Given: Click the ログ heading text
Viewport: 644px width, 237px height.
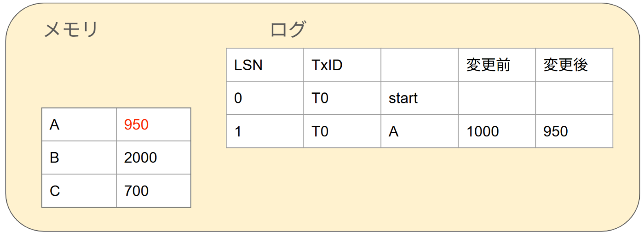Looking at the screenshot, I should coord(288,30).
